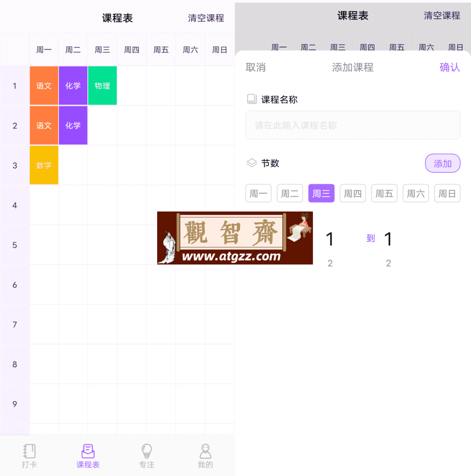Click row number 7 in timetable

click(x=14, y=325)
